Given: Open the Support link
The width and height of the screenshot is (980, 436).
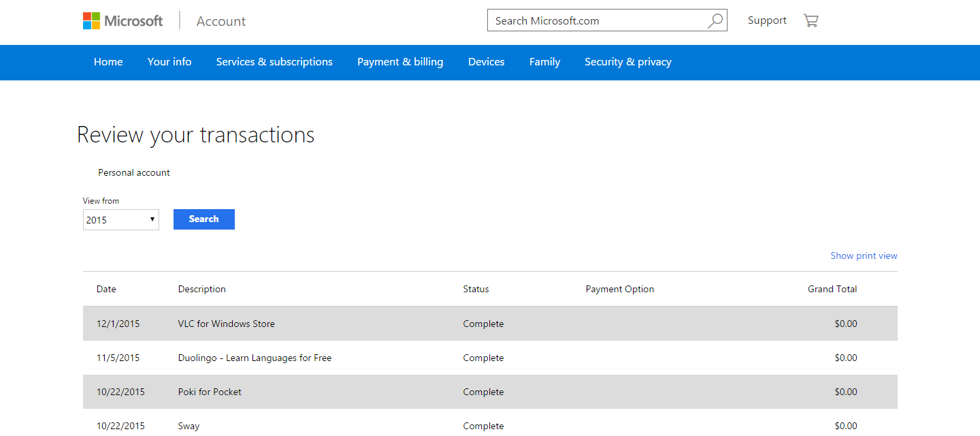Looking at the screenshot, I should click(767, 20).
